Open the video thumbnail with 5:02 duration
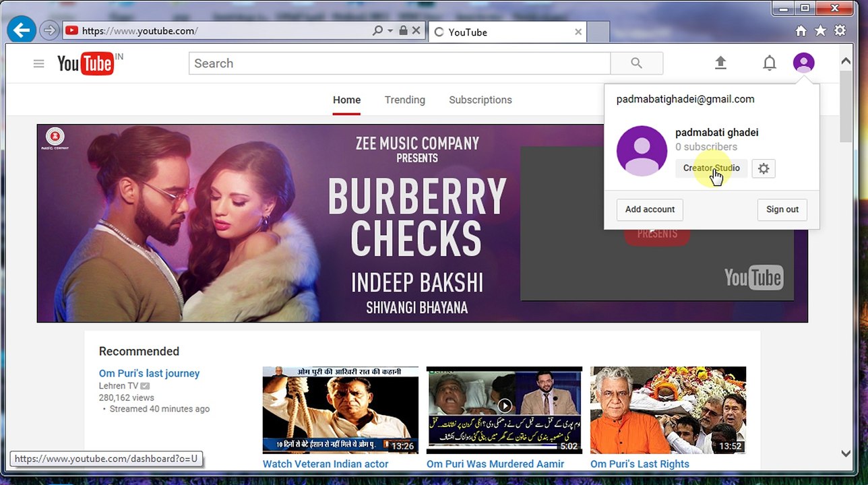The image size is (868, 485). click(504, 410)
